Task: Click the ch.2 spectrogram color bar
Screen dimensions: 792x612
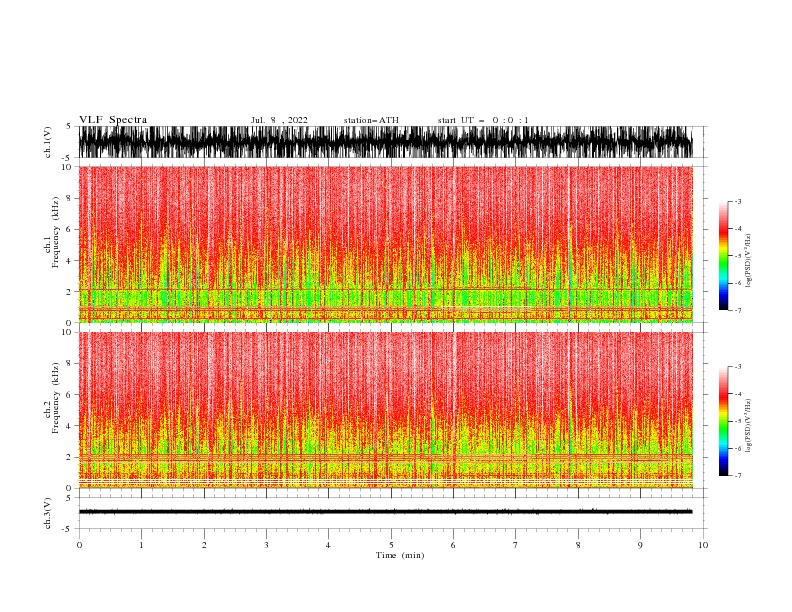Action: pos(723,421)
